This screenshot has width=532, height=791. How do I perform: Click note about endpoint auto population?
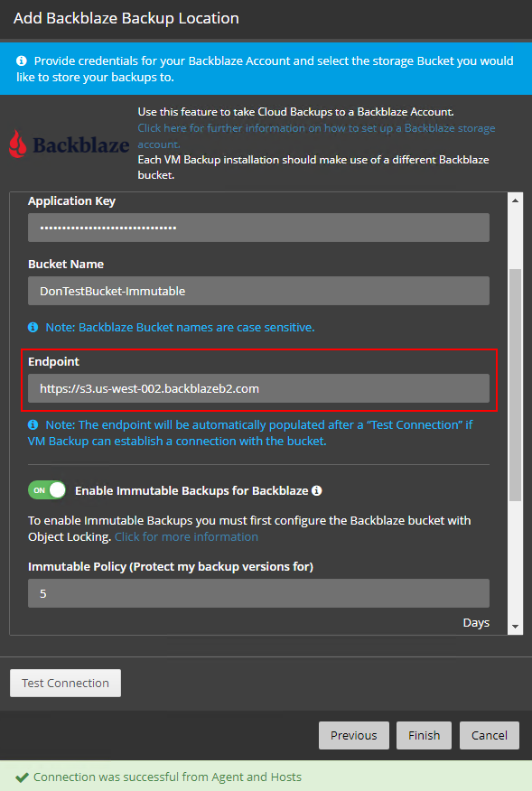tap(250, 433)
